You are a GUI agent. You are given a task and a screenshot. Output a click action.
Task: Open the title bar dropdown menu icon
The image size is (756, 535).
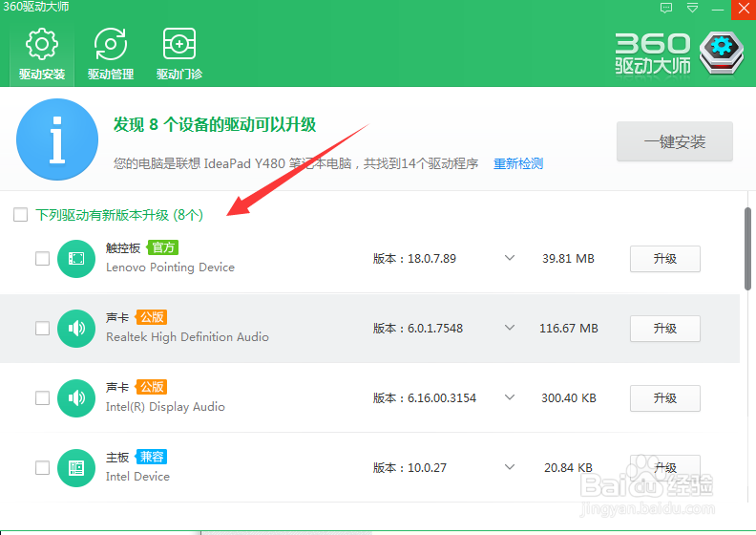coord(692,9)
